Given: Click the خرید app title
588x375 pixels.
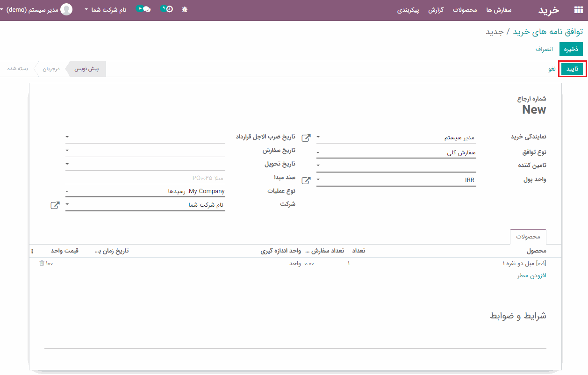Looking at the screenshot, I should click(x=549, y=10).
